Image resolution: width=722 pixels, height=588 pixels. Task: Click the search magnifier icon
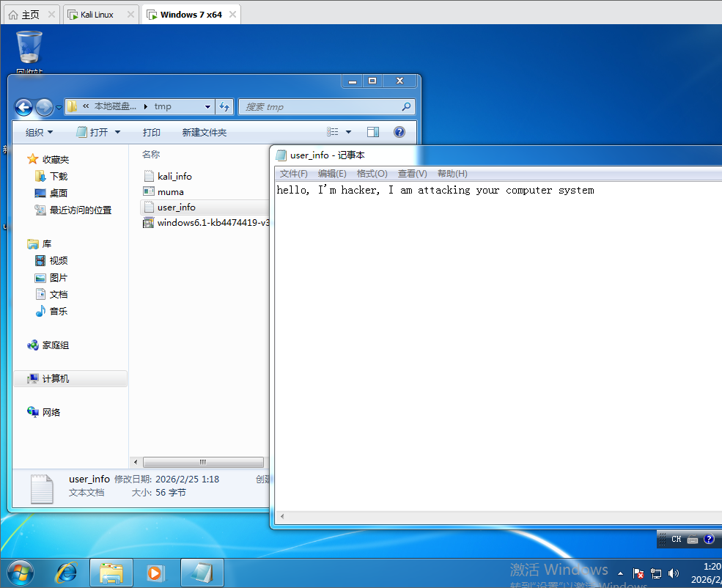(x=406, y=107)
